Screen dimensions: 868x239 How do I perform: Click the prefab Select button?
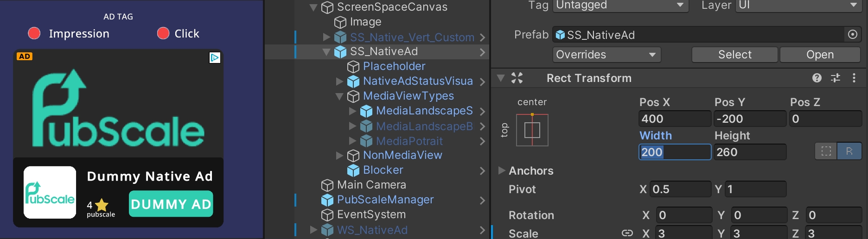[x=734, y=55]
